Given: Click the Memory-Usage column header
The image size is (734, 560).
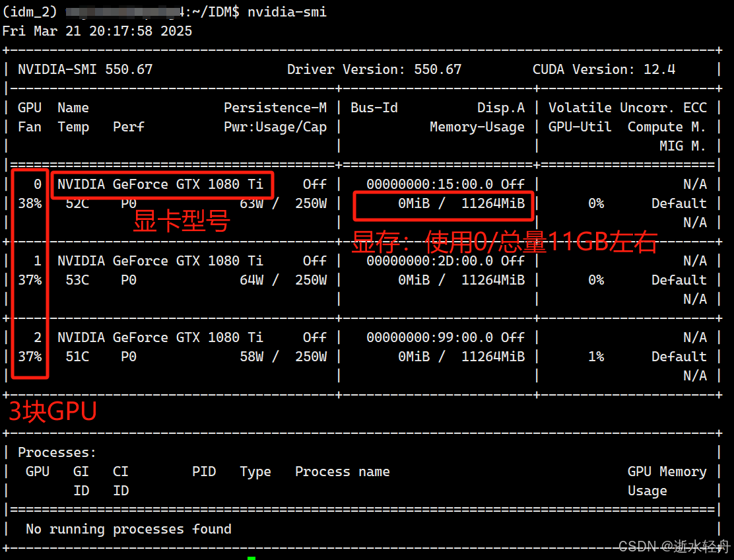Looking at the screenshot, I should click(477, 127).
